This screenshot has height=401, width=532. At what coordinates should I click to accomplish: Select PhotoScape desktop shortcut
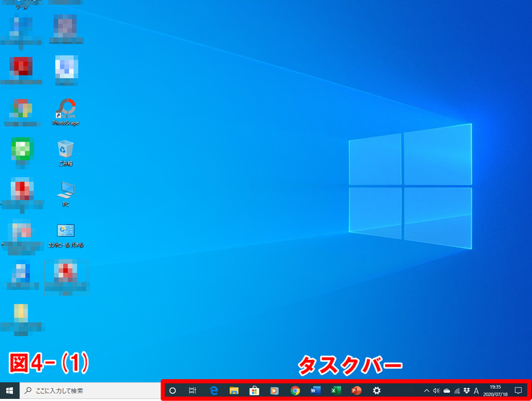(x=66, y=112)
